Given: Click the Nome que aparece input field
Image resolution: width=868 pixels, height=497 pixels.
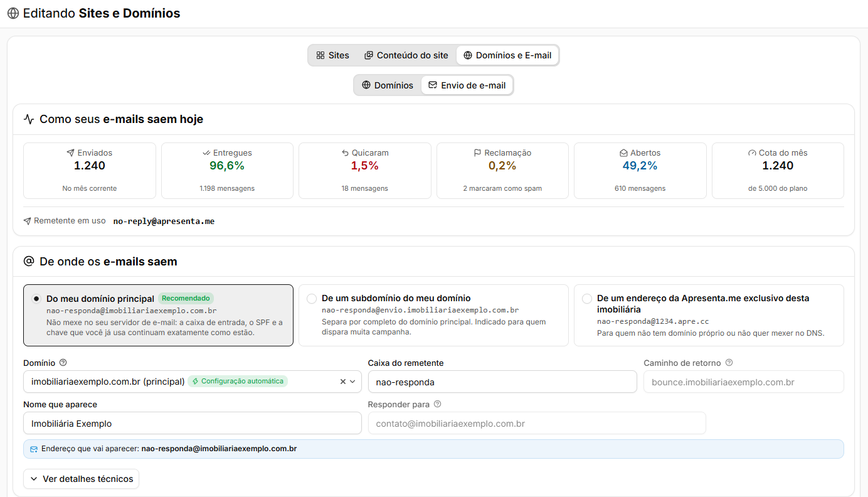Looking at the screenshot, I should coord(193,423).
